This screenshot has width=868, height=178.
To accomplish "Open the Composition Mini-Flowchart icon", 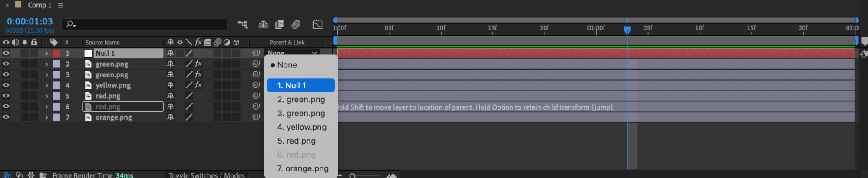I will coord(242,24).
